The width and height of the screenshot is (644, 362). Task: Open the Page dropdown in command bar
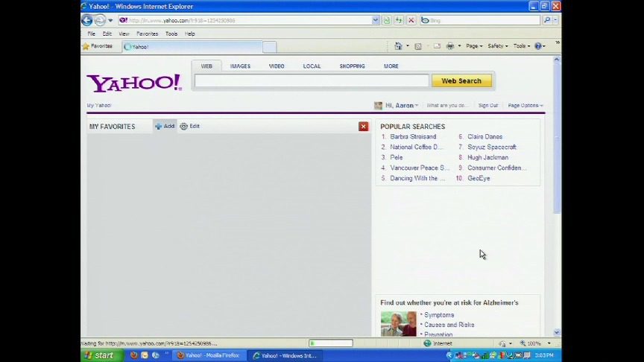(474, 46)
